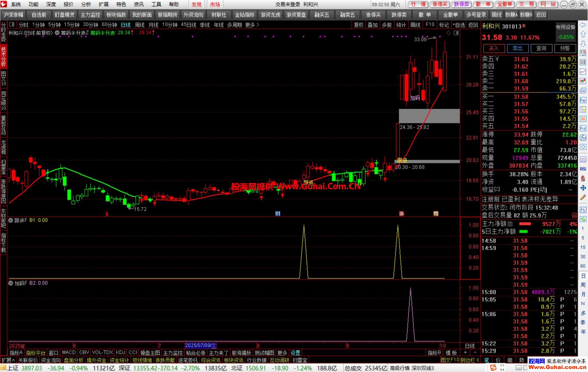Viewport: 588px width, 372px height.
Task: Toggle the diamond marker icon above the chart
Action: pos(448,33)
